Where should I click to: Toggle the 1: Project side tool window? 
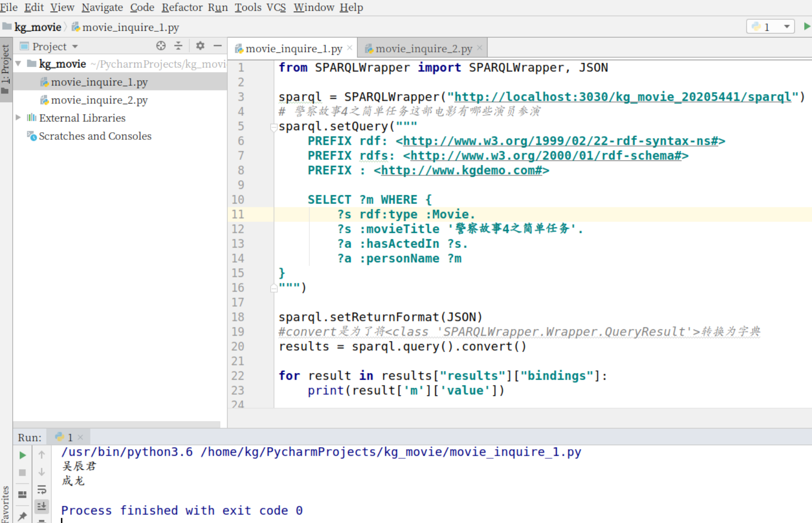point(5,69)
